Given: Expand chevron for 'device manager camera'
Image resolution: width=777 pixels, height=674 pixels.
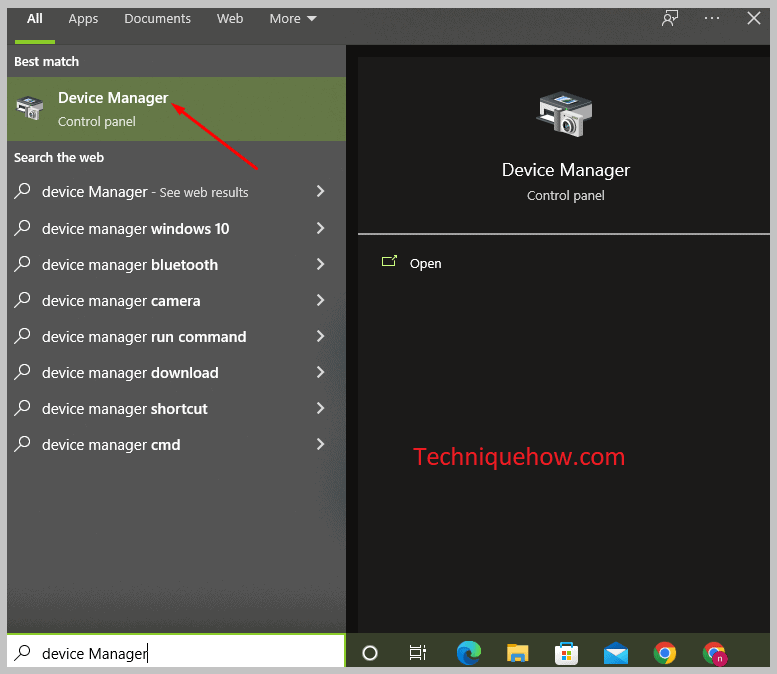Looking at the screenshot, I should [x=321, y=300].
